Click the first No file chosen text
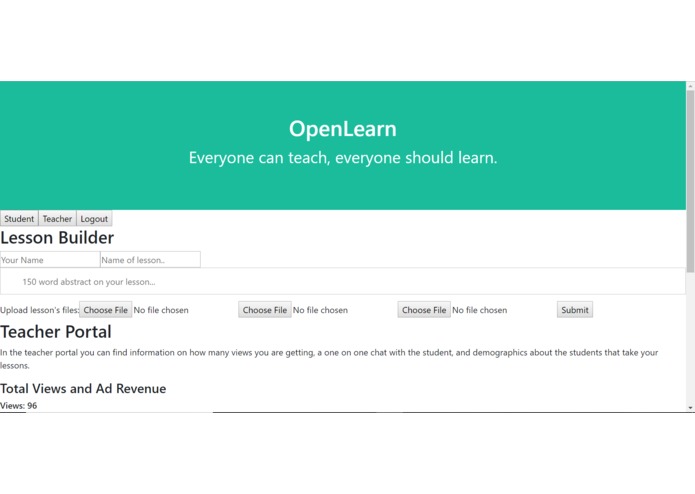695x494 pixels. click(x=161, y=310)
